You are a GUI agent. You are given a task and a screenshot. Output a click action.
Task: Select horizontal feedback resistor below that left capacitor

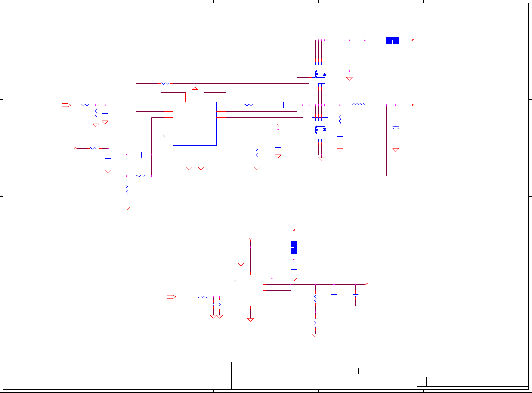point(141,176)
